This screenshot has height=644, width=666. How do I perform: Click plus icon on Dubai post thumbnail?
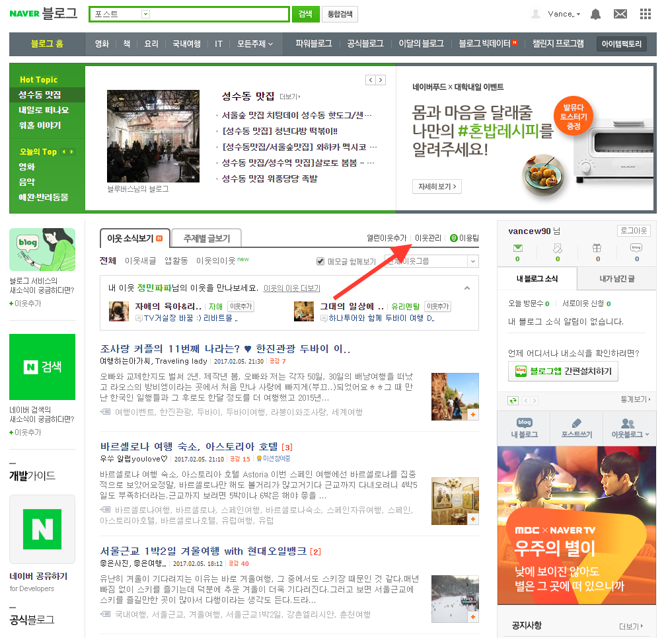[x=473, y=415]
